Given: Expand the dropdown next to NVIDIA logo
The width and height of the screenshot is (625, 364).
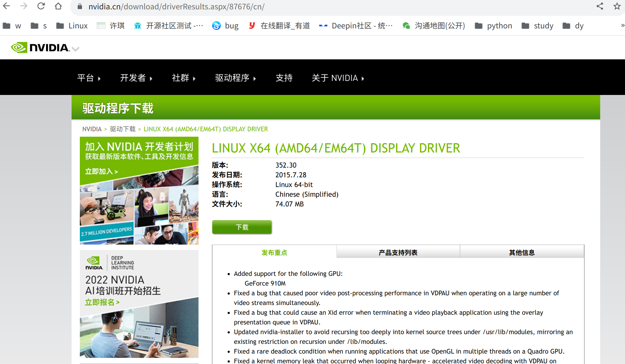Looking at the screenshot, I should click(76, 49).
